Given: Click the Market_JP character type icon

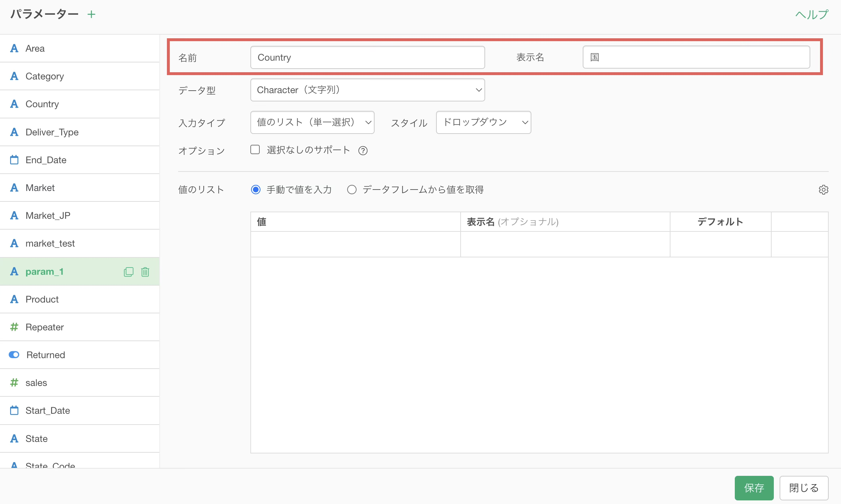Looking at the screenshot, I should pos(14,216).
